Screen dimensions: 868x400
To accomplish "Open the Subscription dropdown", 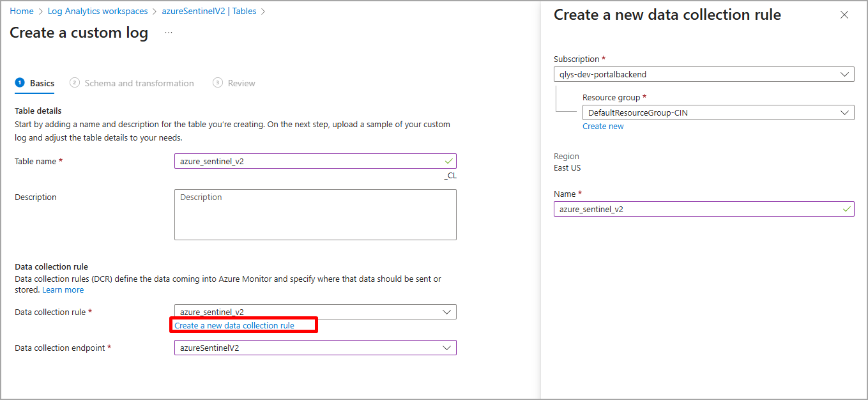I will pyautogui.click(x=703, y=74).
